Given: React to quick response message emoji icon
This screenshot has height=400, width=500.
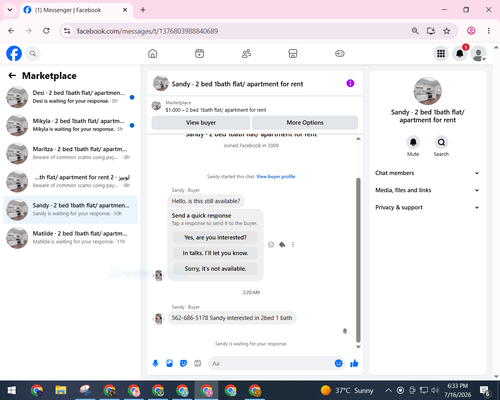Looking at the screenshot, I should tap(271, 245).
